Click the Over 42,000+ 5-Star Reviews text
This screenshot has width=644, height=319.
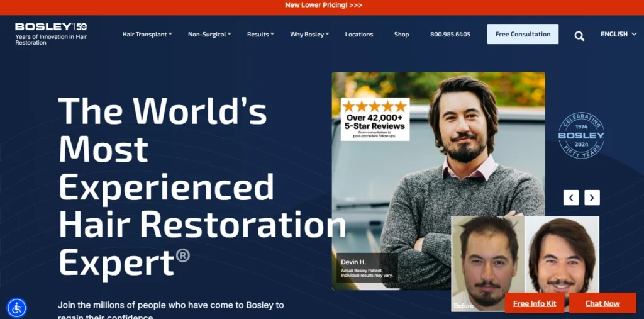click(375, 122)
